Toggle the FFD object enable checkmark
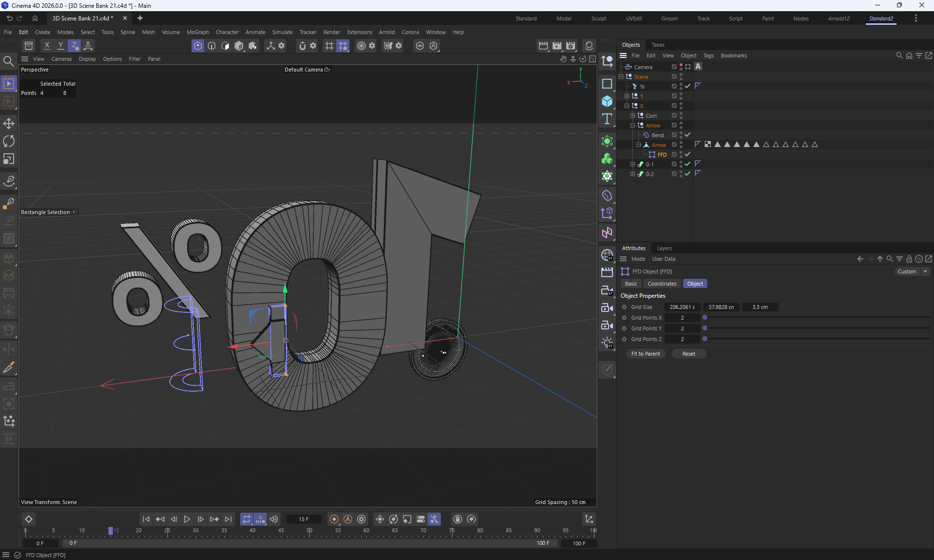This screenshot has width=934, height=560. pos(687,155)
